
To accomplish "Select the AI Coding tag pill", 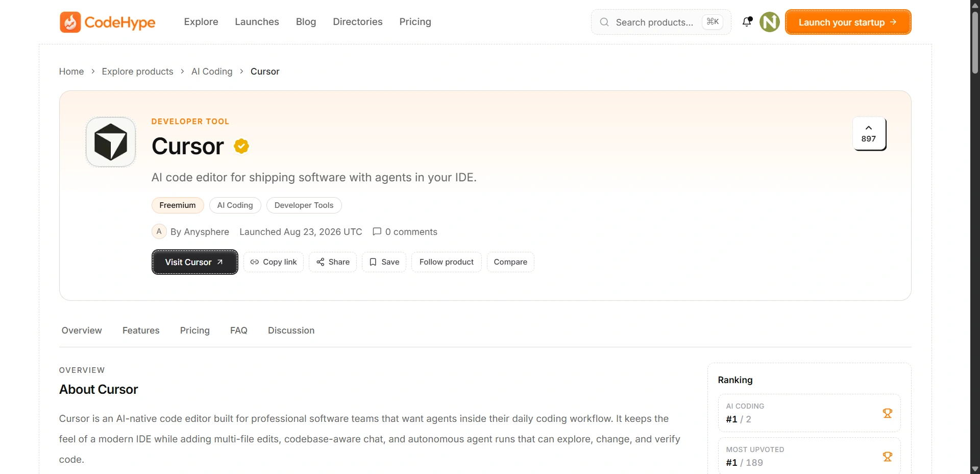I will 235,205.
